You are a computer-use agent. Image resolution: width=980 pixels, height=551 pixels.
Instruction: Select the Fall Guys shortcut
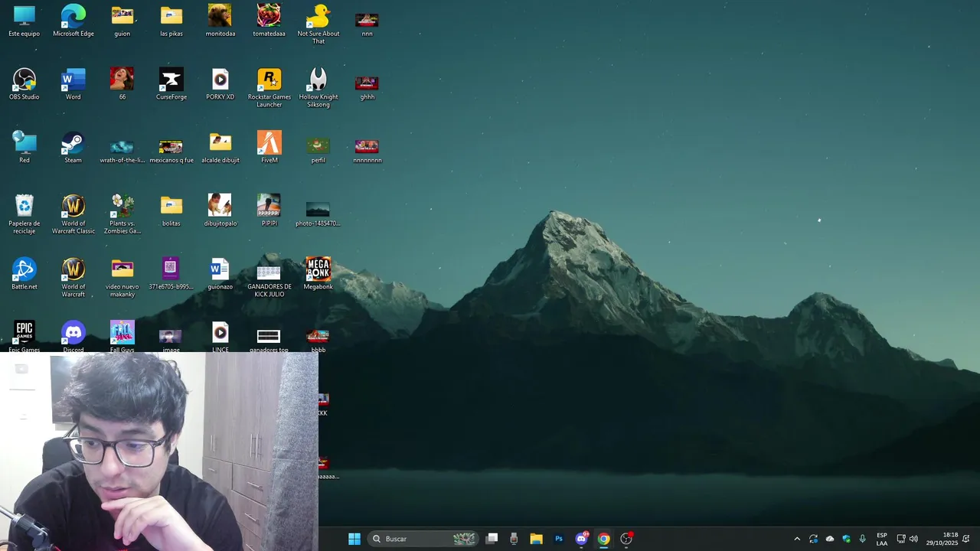pos(122,337)
